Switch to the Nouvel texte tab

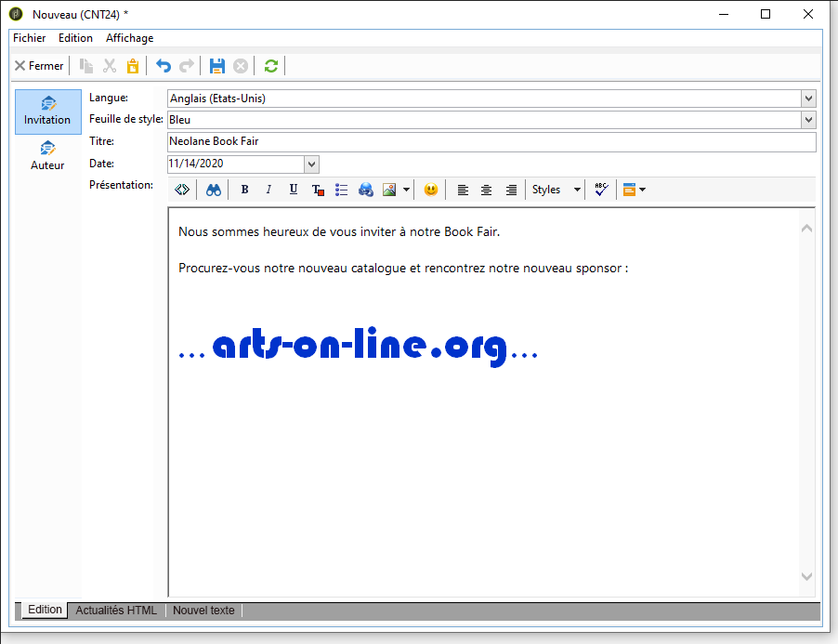[x=203, y=611]
